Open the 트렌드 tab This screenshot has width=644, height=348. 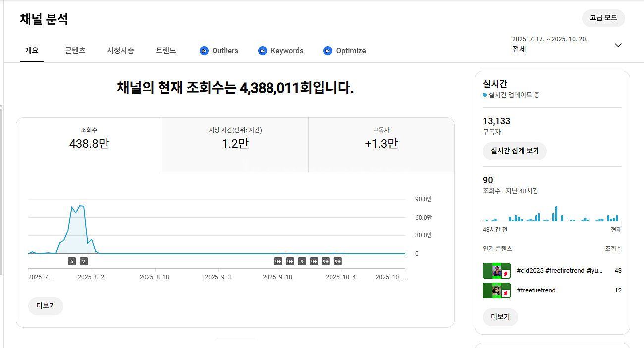point(166,51)
